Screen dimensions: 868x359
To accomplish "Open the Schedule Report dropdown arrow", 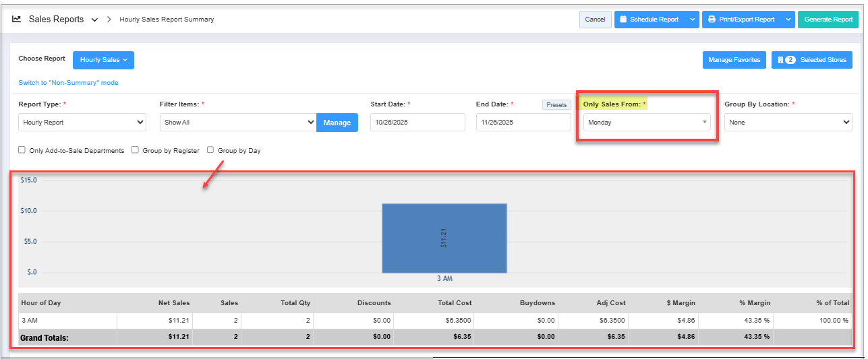I will [x=693, y=20].
